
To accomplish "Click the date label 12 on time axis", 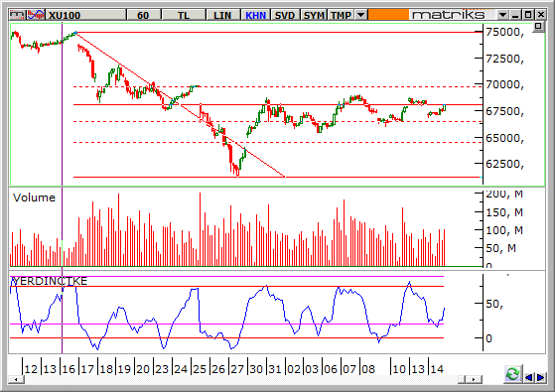I will [x=31, y=369].
